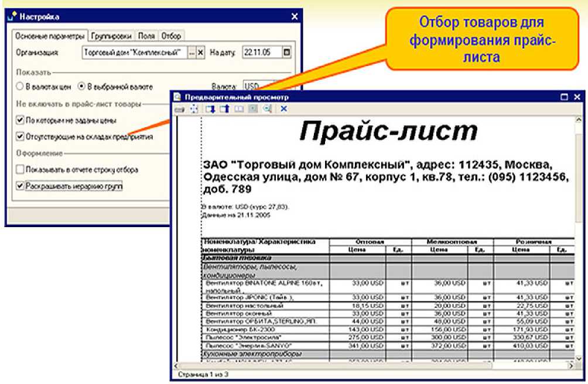Image resolution: width=588 pixels, height=384 pixels.
Task: Click the horizontal scrollbar left arrow in preview
Action: (177, 365)
